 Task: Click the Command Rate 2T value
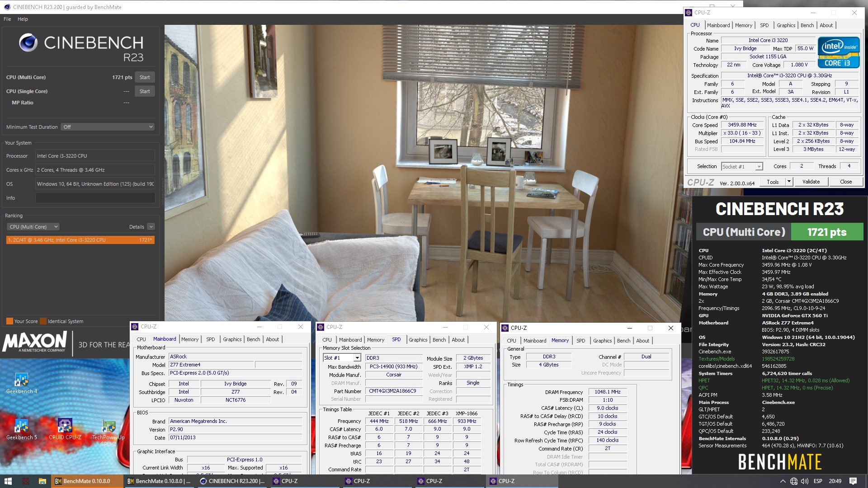[608, 449]
